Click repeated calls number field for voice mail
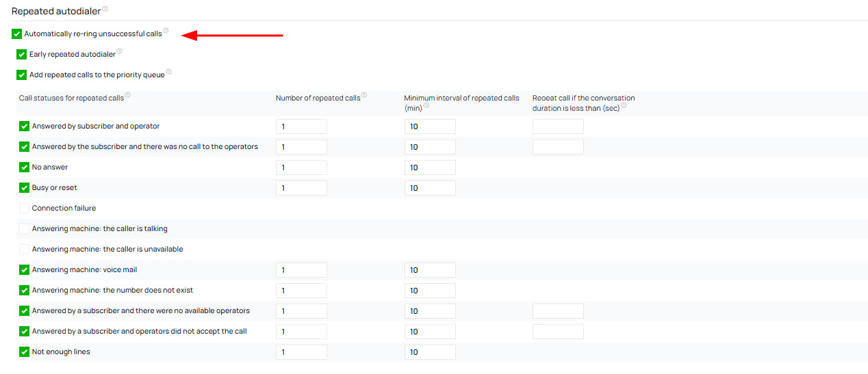Viewport: 868px width, 374px height. [301, 270]
